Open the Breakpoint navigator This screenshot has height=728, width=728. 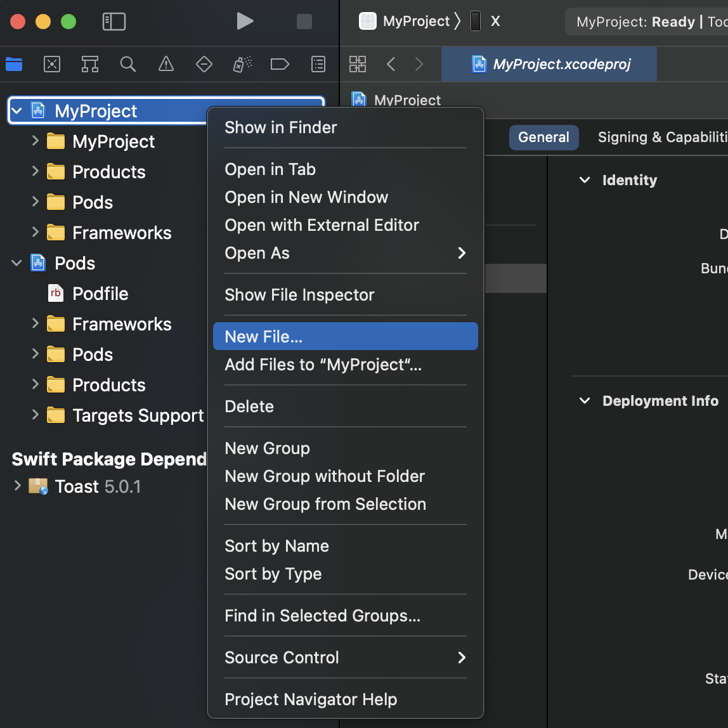[280, 64]
